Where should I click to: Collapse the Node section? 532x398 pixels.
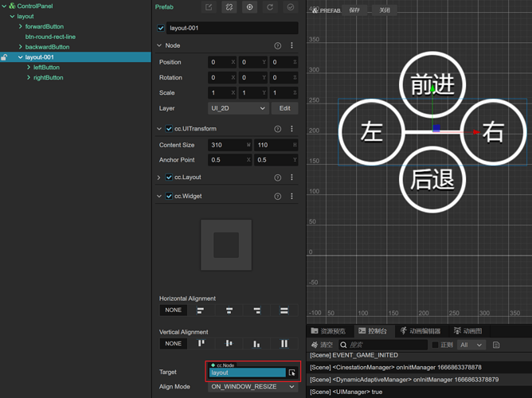pos(159,45)
